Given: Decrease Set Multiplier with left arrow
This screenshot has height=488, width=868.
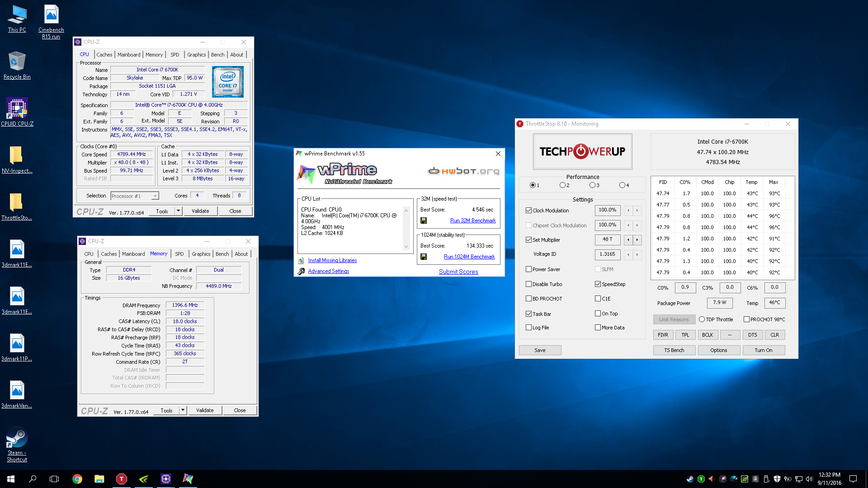Looking at the screenshot, I should [x=628, y=239].
